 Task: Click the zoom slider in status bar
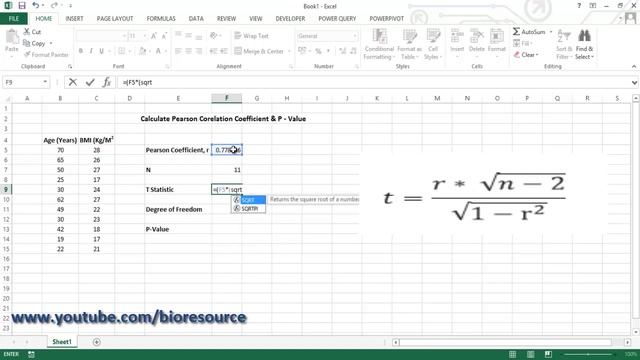(587, 354)
